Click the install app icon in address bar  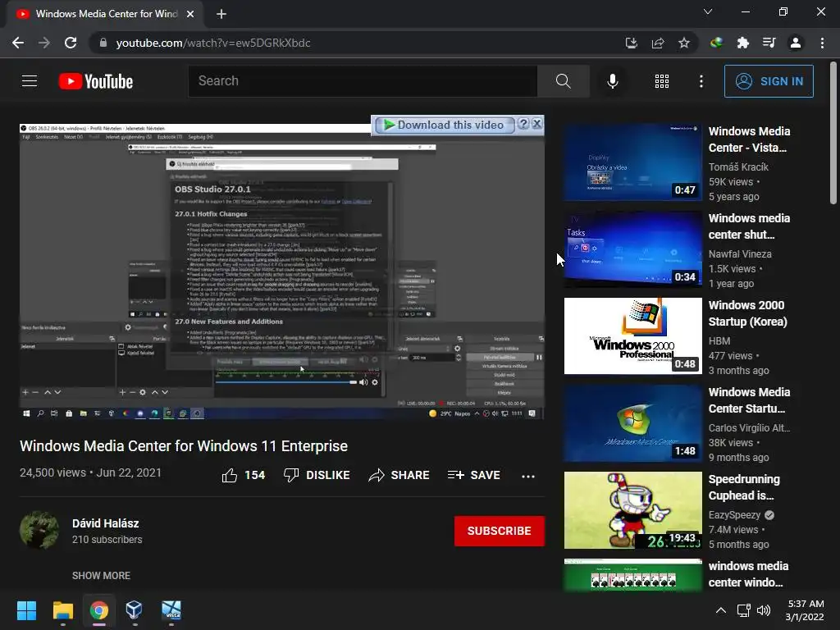(632, 43)
